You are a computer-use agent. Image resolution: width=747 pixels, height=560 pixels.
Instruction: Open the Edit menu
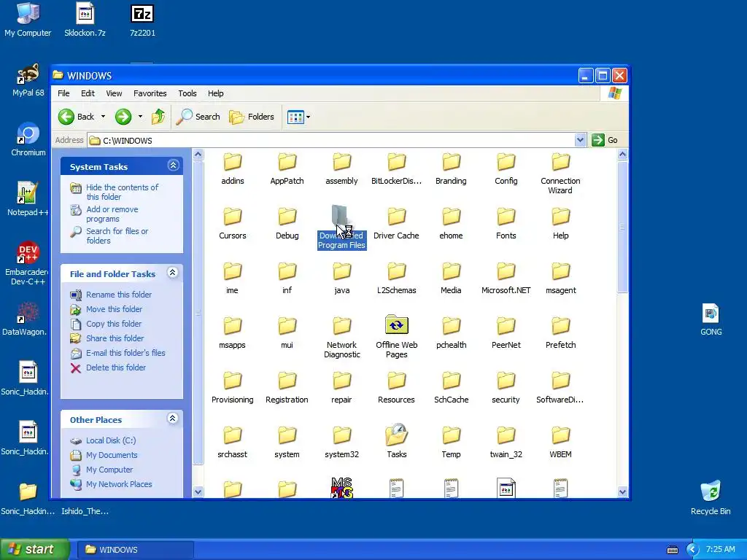click(88, 93)
